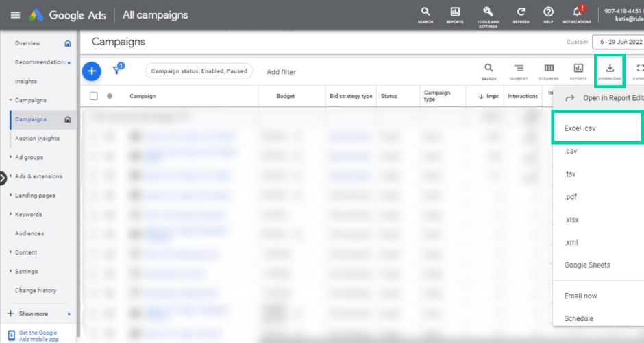Screen dimensions: 644x343
Task: Click the mobile app phone icon
Action: [x=12, y=335]
